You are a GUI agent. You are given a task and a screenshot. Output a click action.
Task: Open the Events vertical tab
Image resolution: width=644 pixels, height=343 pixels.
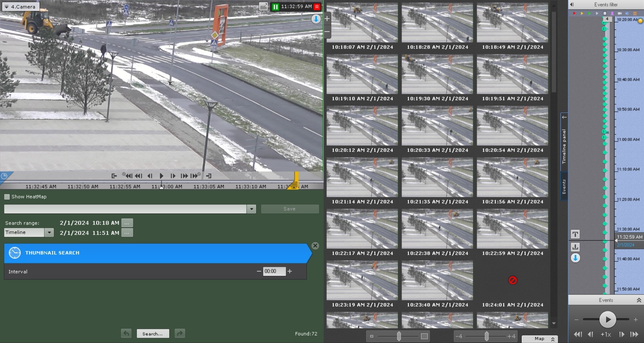564,186
